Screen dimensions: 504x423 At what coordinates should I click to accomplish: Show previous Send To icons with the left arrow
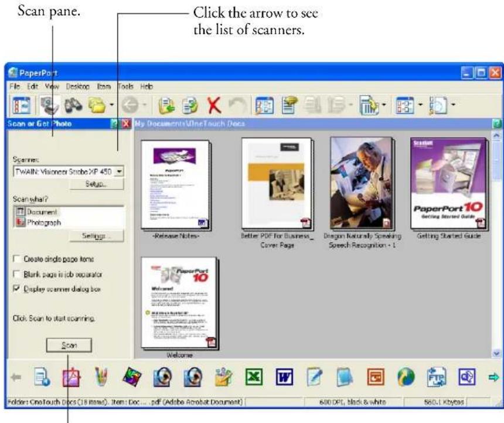(x=16, y=377)
